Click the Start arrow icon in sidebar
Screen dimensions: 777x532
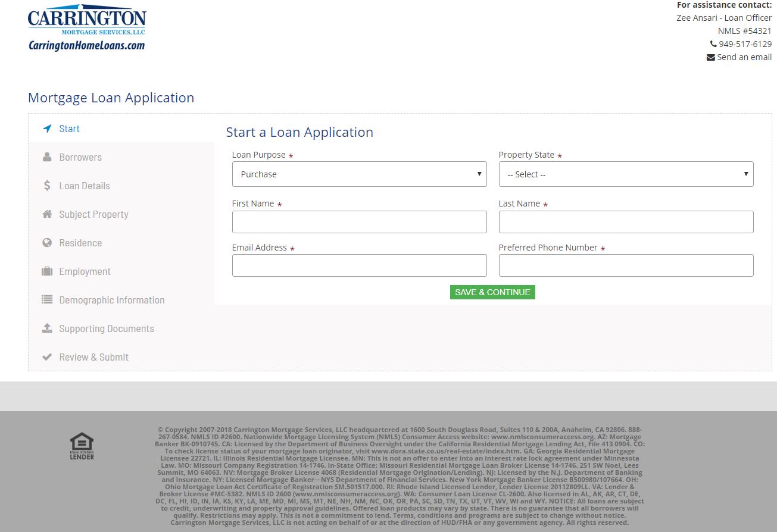(47, 129)
